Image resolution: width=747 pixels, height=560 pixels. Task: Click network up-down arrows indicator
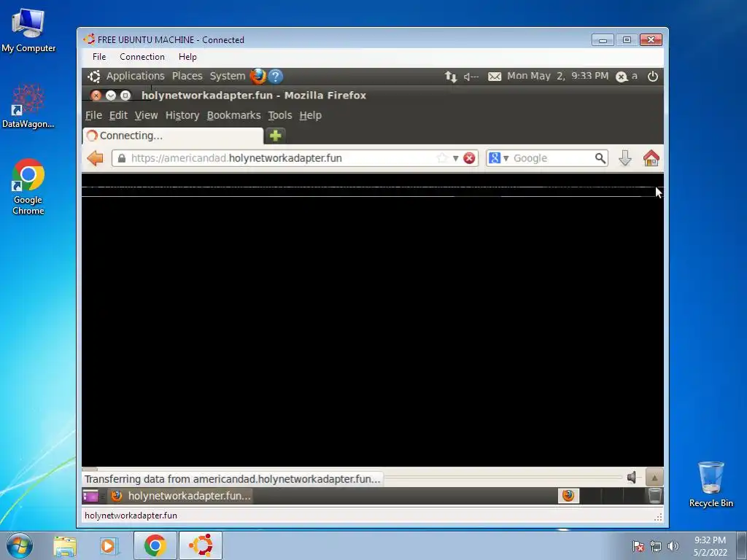tap(451, 76)
